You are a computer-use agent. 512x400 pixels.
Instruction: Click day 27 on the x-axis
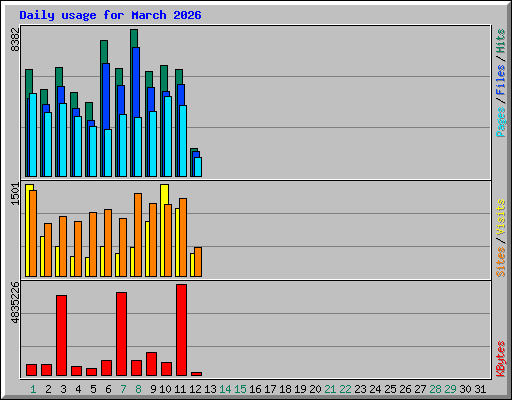(x=420, y=389)
